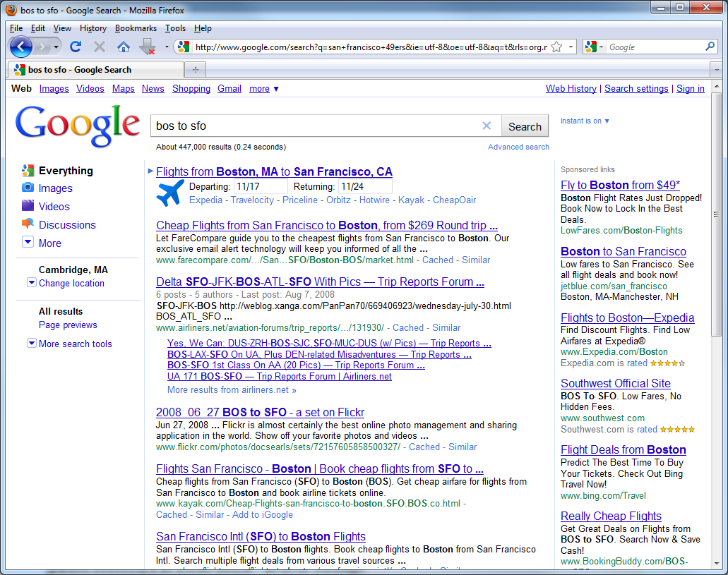The image size is (728, 575).
Task: Bookmark this page with the star icon
Action: pyautogui.click(x=556, y=47)
